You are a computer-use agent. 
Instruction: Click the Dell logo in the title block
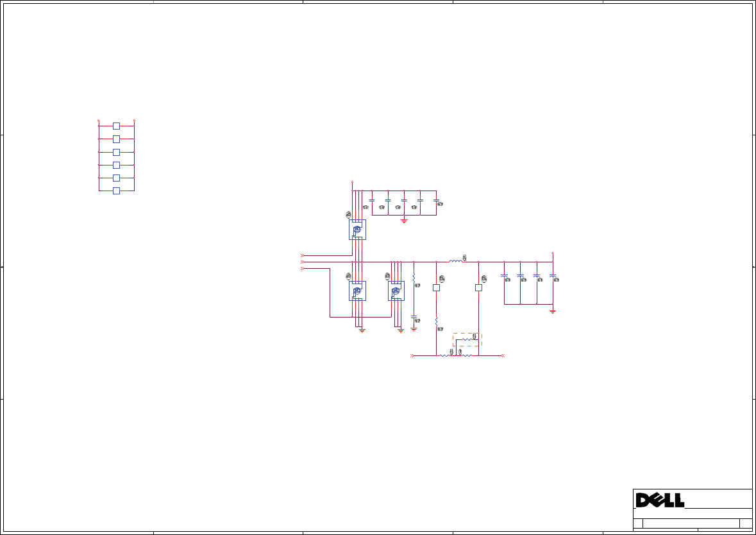pyautogui.click(x=660, y=500)
